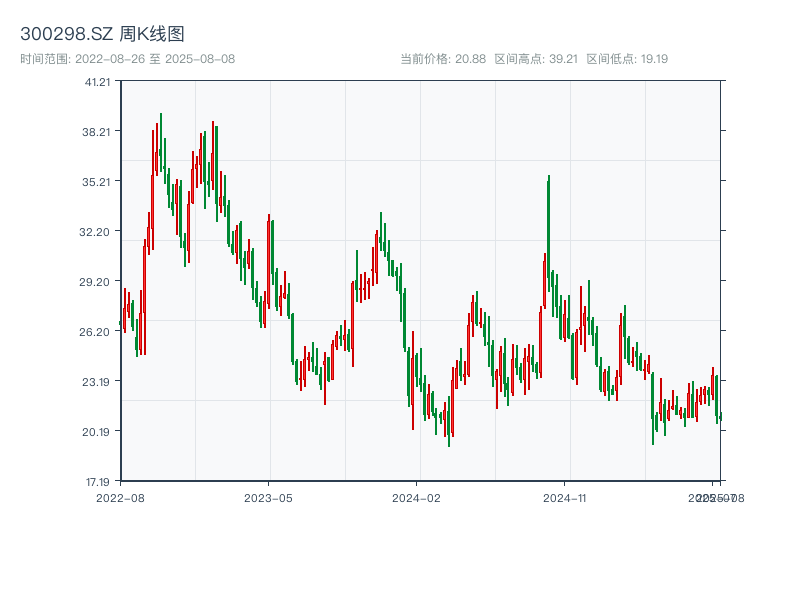The image size is (800, 600).
Task: Click the 区间低点 19.19 label
Action: click(x=627, y=59)
